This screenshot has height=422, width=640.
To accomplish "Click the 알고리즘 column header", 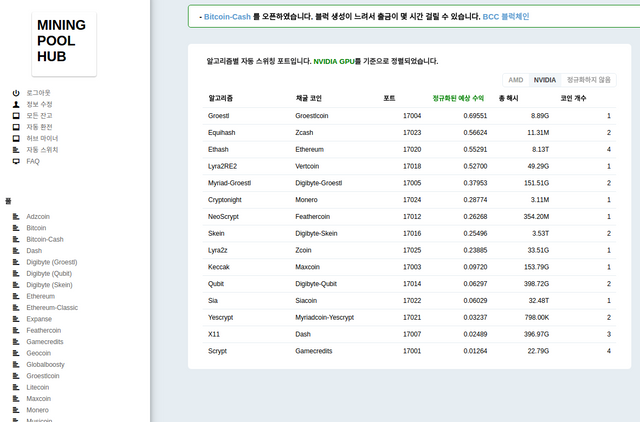I will [220, 98].
